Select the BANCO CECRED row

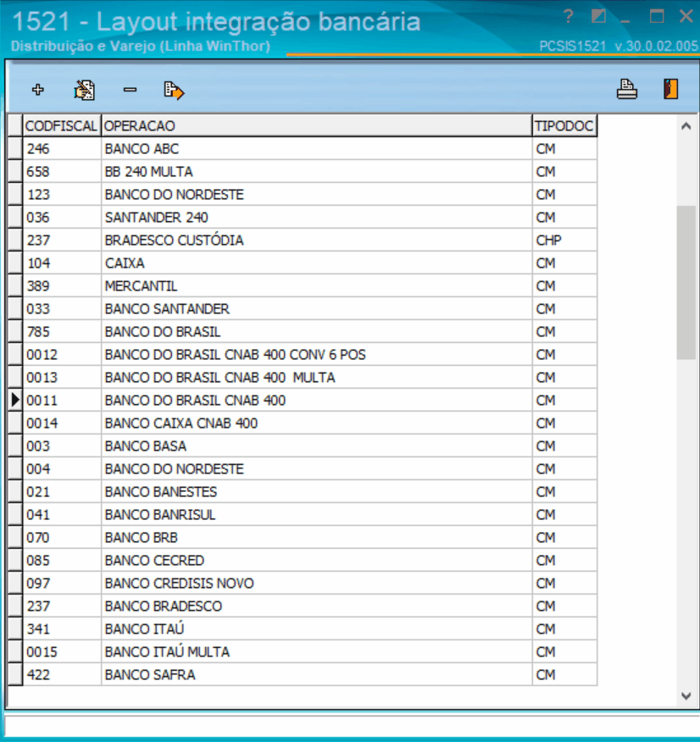click(x=303, y=560)
